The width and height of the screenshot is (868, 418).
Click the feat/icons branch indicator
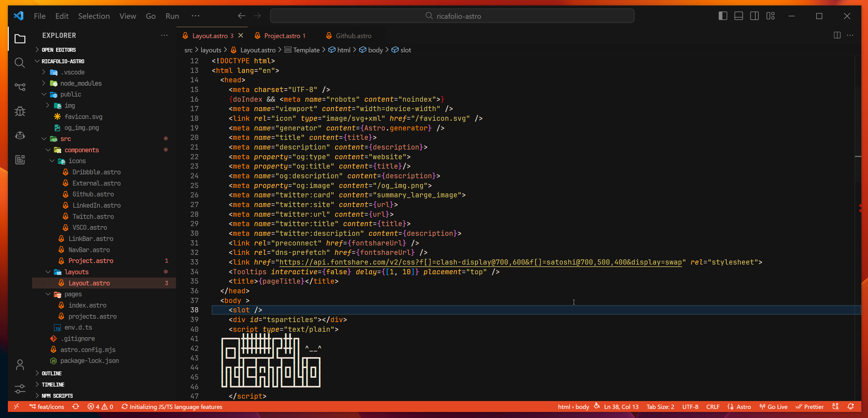(47, 406)
